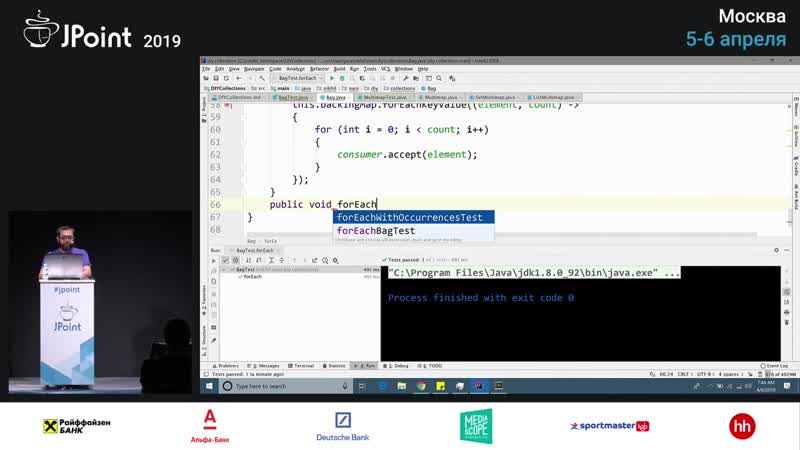Open Chrome from the Windows taskbar
Viewport: 800px width, 450px height.
(x=421, y=385)
